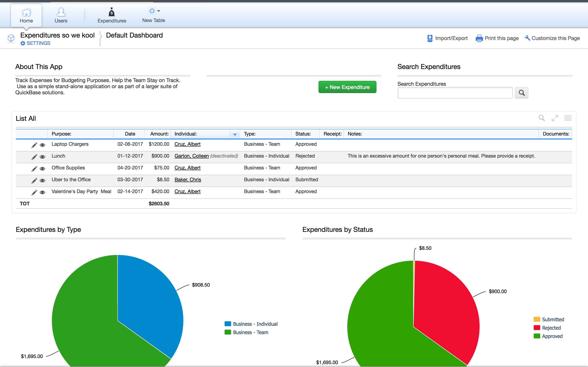Open app SETTINGS link
This screenshot has height=367, width=588.
click(38, 43)
